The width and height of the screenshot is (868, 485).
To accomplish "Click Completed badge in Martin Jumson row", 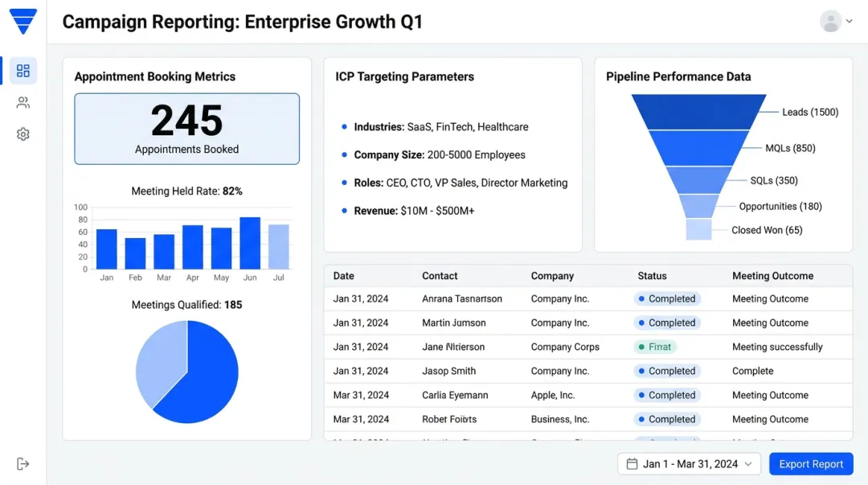I will pos(667,323).
